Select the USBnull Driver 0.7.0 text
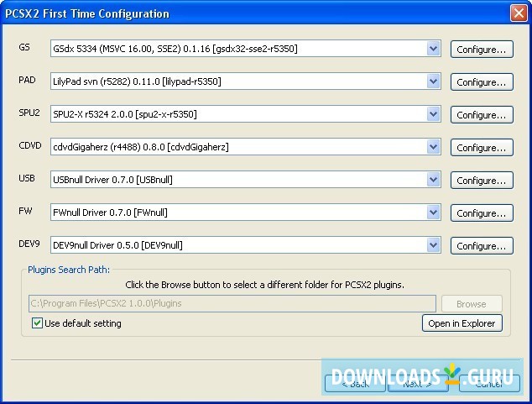Screen dimensions: 532x404 click(x=112, y=180)
